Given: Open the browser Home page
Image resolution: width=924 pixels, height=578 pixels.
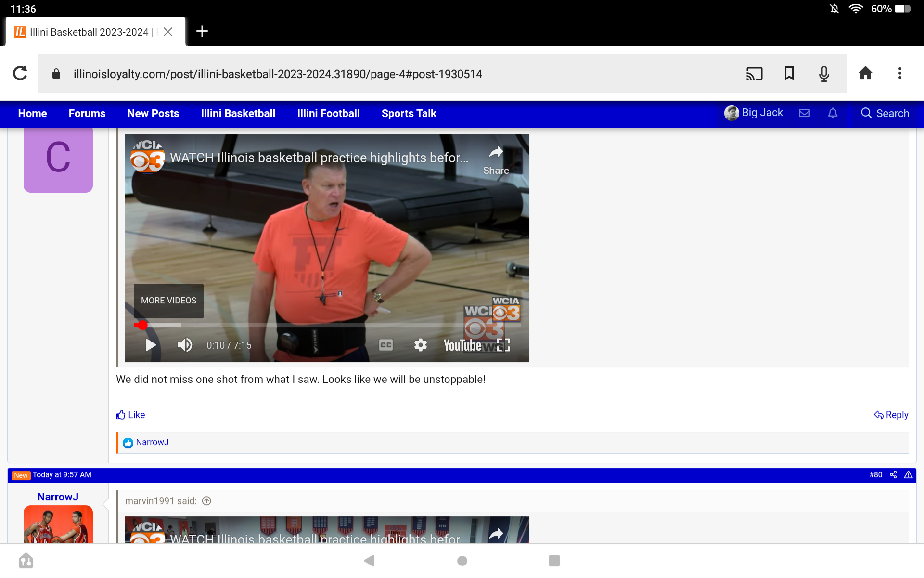Looking at the screenshot, I should [865, 73].
